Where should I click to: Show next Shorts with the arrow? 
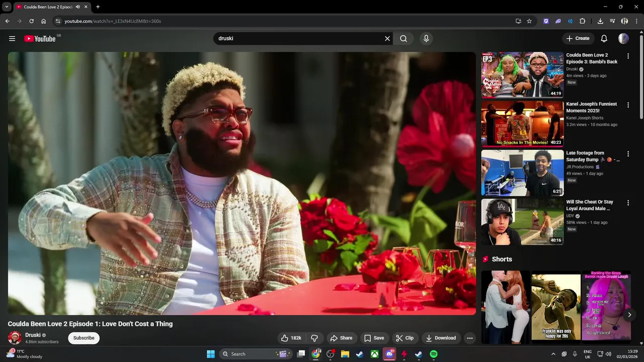click(x=629, y=315)
